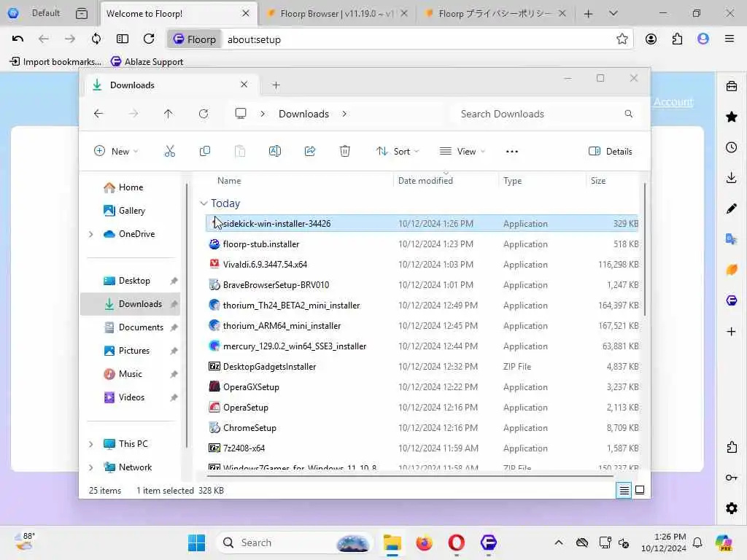This screenshot has width=747, height=560.
Task: Sort by the Name column header
Action: click(229, 181)
